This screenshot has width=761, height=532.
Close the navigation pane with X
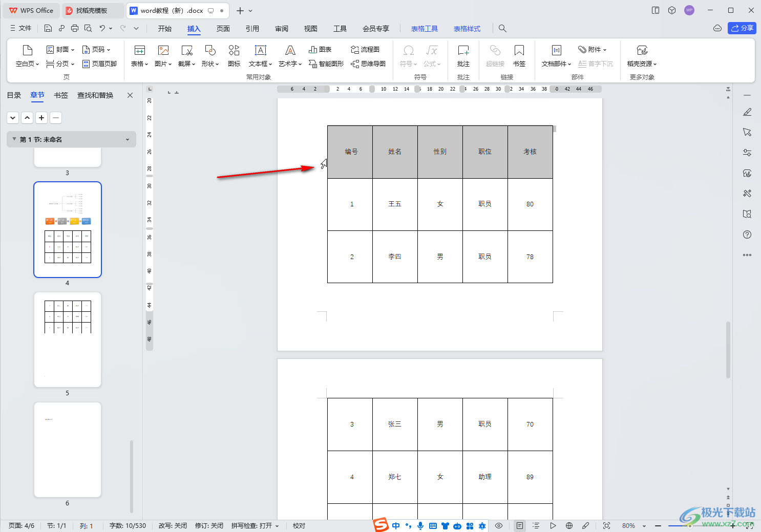tap(130, 95)
